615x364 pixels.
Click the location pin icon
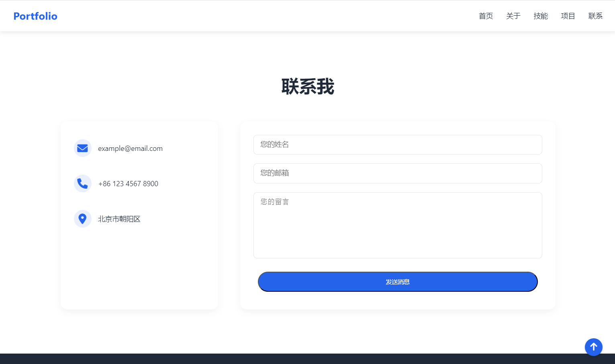(82, 219)
